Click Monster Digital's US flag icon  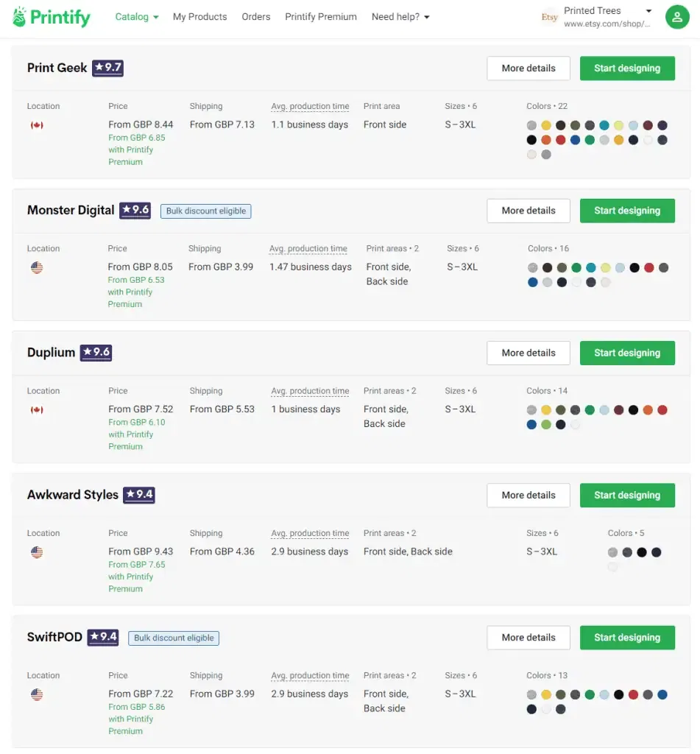click(x=37, y=267)
